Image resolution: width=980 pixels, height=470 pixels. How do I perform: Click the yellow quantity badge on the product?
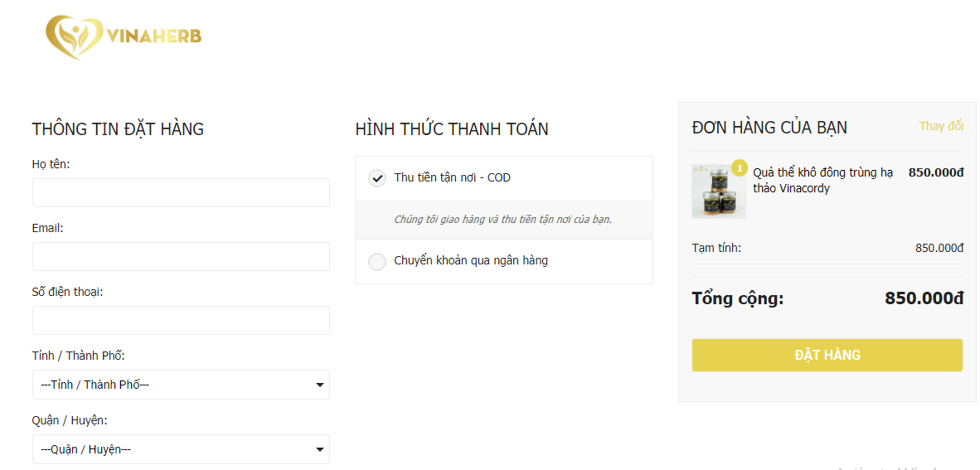(x=739, y=167)
